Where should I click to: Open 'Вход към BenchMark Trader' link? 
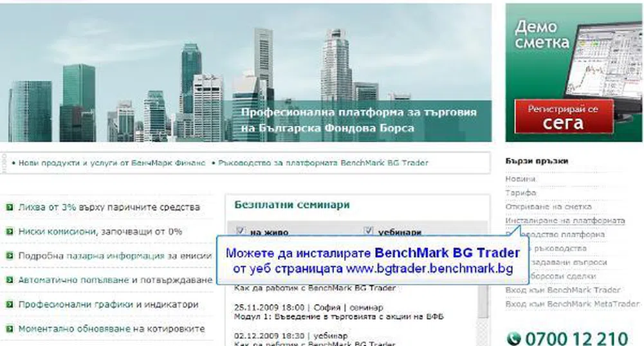pos(563,290)
